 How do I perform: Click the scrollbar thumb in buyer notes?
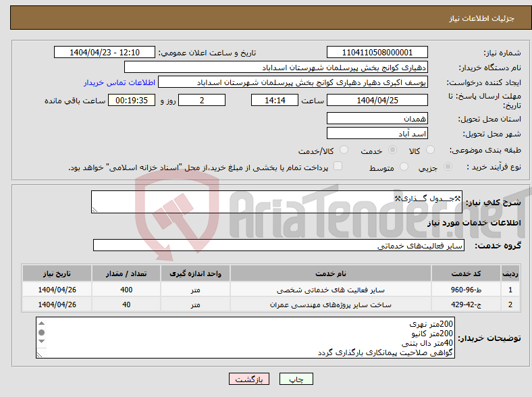click(41, 333)
